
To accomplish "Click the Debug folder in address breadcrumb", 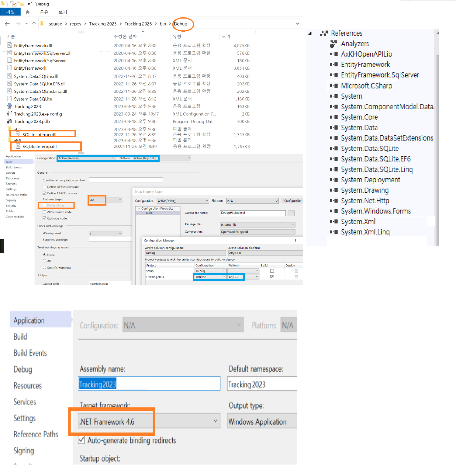I will coord(181,24).
